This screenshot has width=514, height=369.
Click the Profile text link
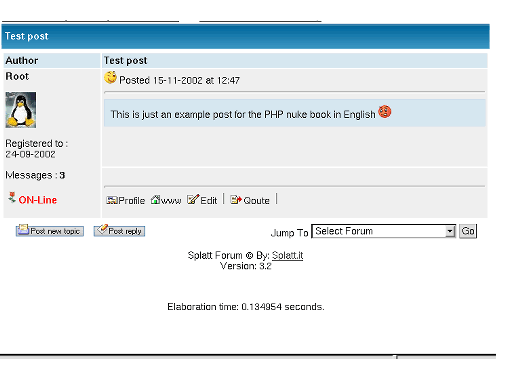click(x=132, y=201)
